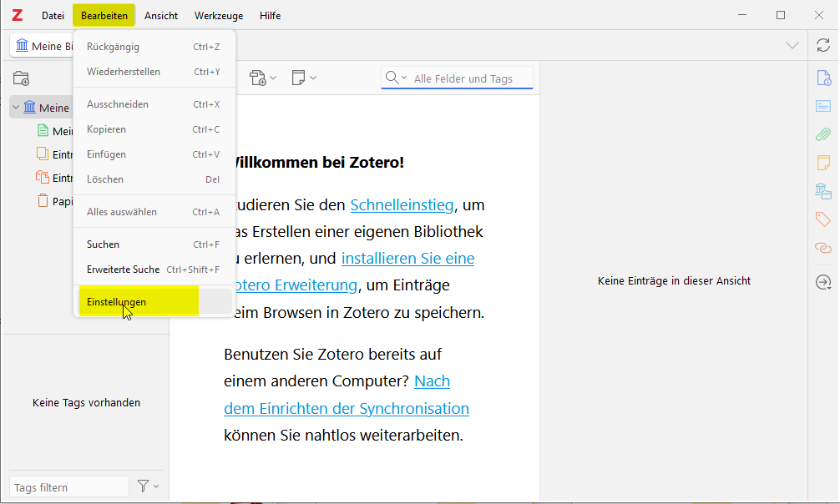Focus the Tags filtern input field
This screenshot has height=504, width=840.
click(x=69, y=486)
